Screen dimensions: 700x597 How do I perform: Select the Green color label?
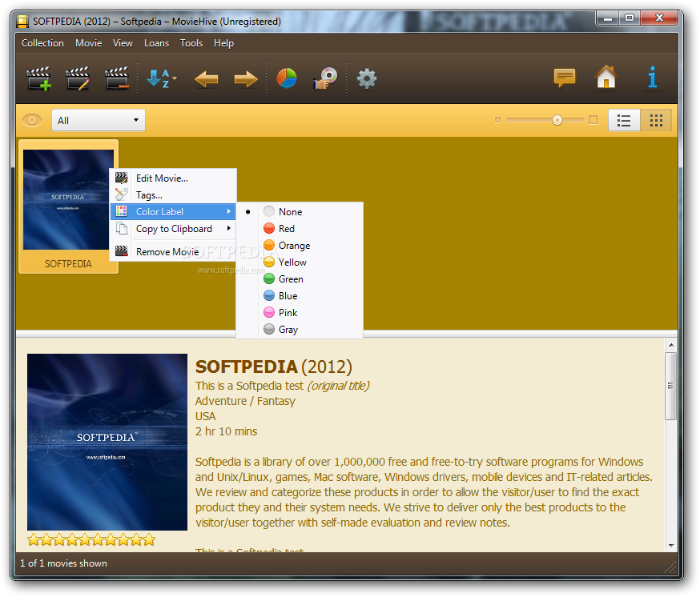(300, 278)
